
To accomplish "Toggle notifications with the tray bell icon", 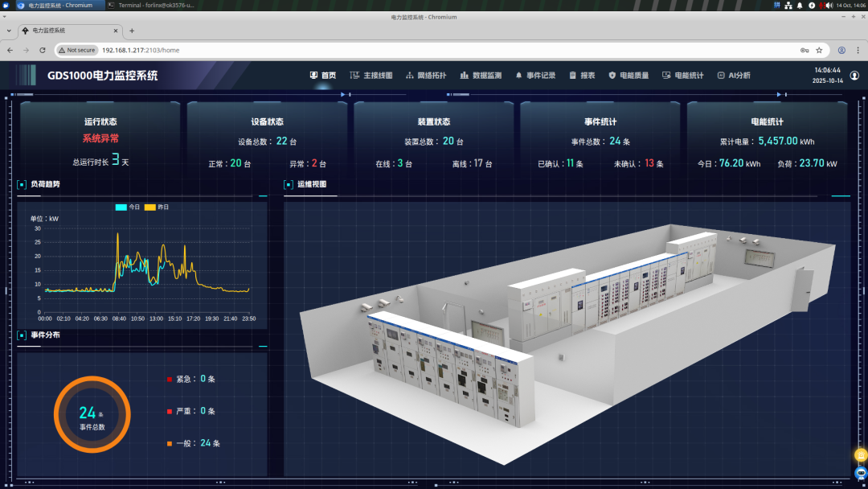I will (x=800, y=6).
